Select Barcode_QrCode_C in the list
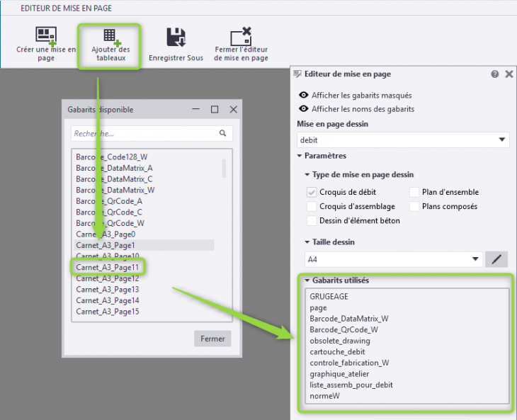Viewport: 517px width, 420px height. 109,212
